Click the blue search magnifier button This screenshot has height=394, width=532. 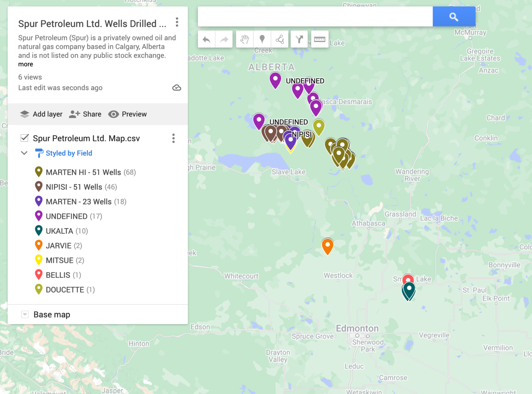coord(454,17)
